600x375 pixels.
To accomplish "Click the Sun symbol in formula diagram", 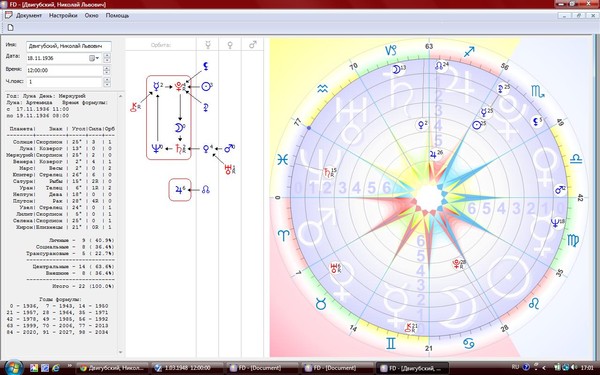I will (207, 86).
